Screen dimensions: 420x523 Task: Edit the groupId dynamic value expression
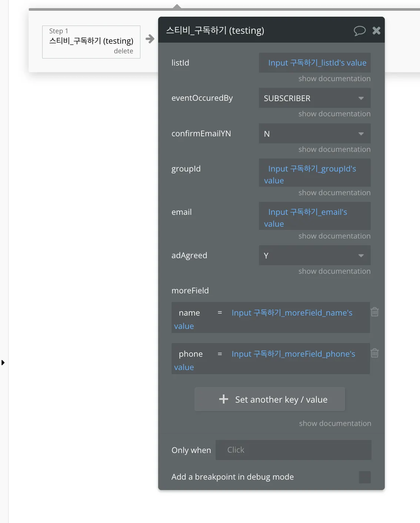click(x=312, y=169)
